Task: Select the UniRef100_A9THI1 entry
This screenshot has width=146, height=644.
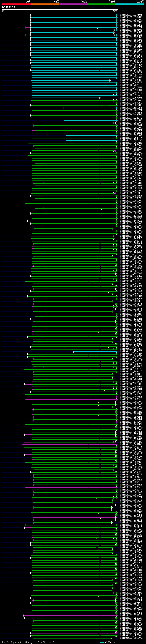Action: [131, 93]
